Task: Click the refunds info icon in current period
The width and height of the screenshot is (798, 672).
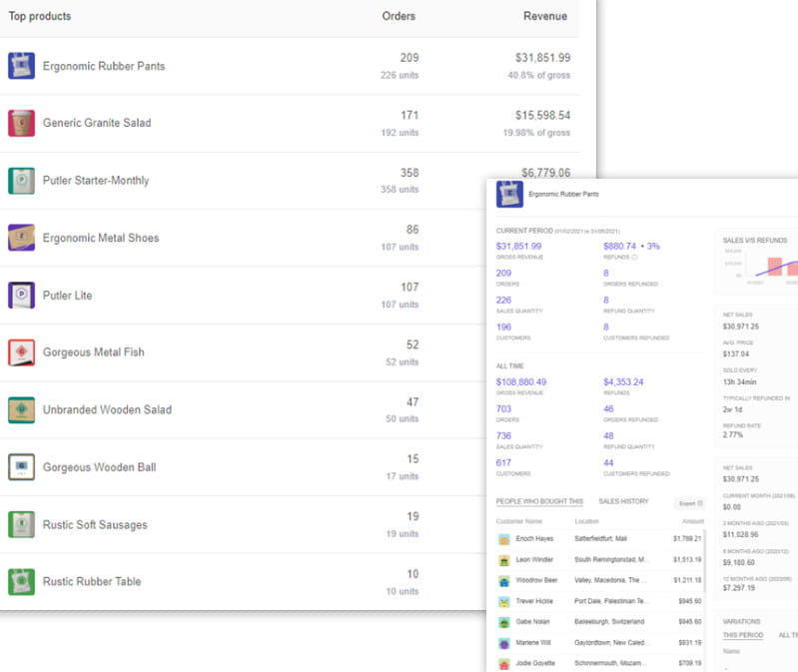Action: pos(634,258)
